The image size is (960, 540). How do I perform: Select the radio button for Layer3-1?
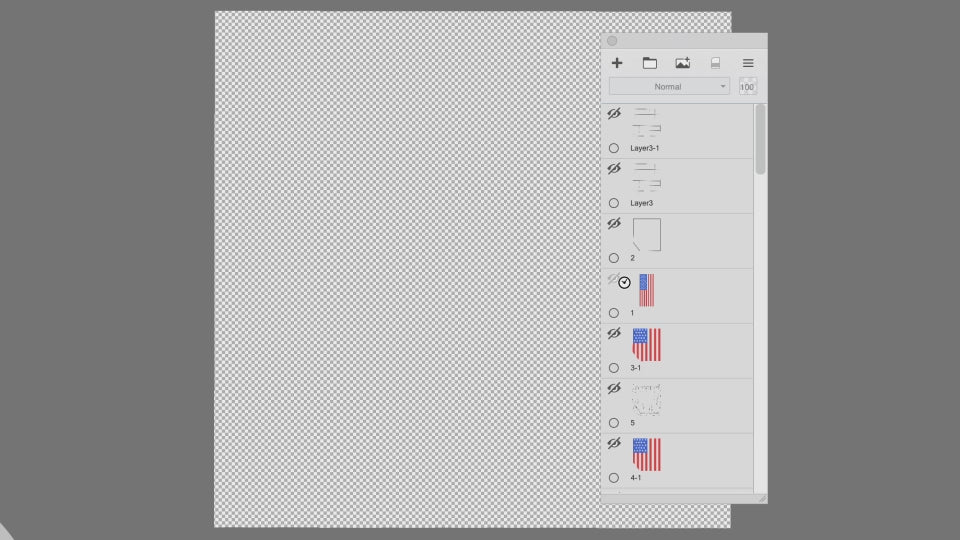(x=614, y=148)
